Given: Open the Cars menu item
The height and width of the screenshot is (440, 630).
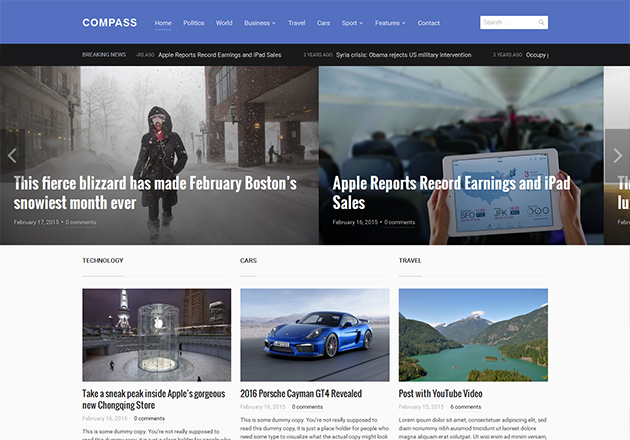Looking at the screenshot, I should click(323, 23).
